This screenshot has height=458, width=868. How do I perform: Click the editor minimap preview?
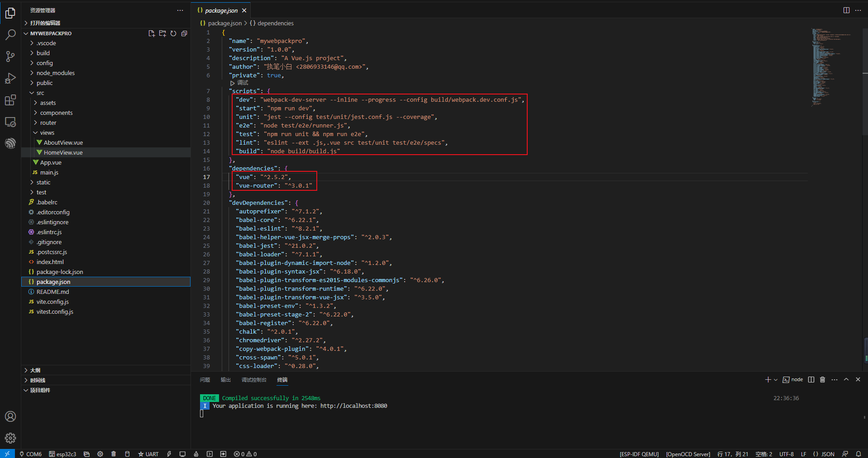[x=831, y=68]
